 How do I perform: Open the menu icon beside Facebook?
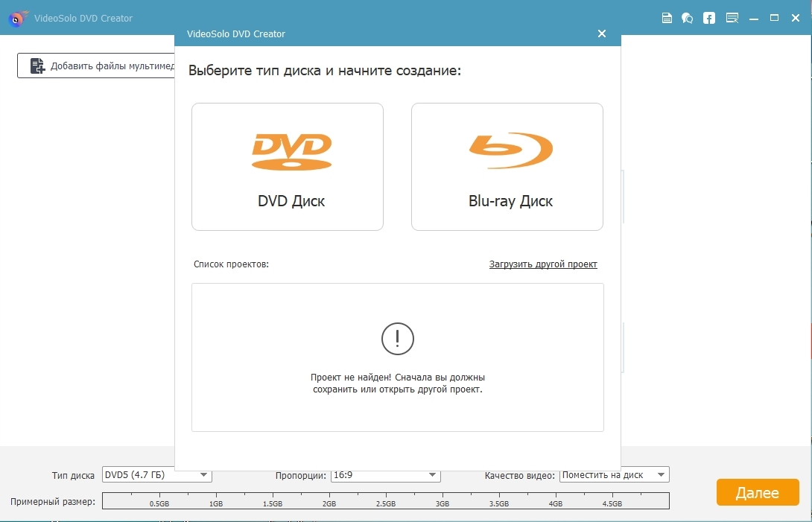[x=732, y=18]
